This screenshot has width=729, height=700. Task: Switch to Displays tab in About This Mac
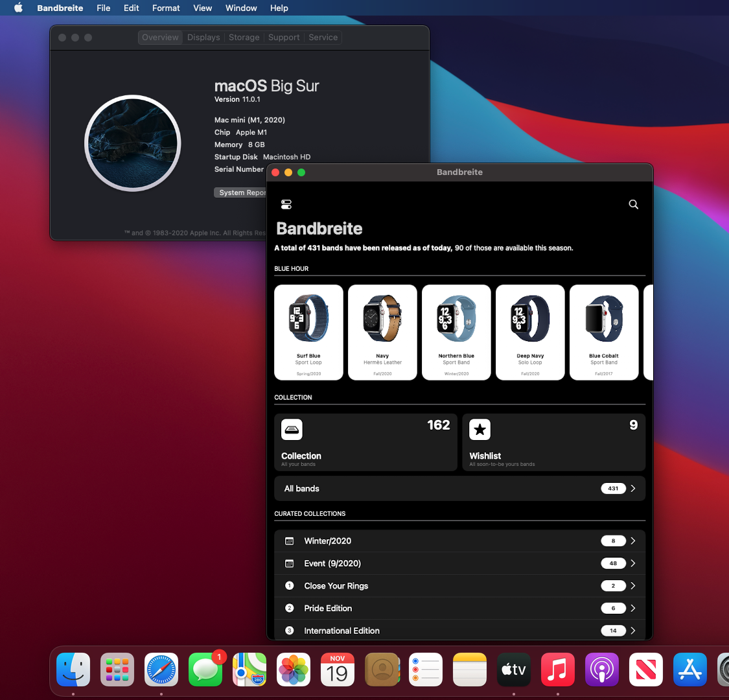(203, 37)
